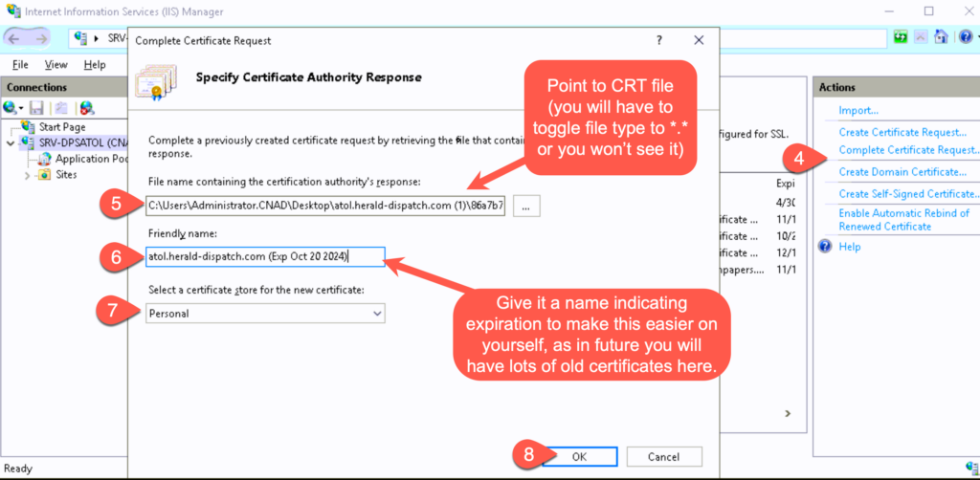
Task: Click the Friendly name text field
Action: [265, 256]
